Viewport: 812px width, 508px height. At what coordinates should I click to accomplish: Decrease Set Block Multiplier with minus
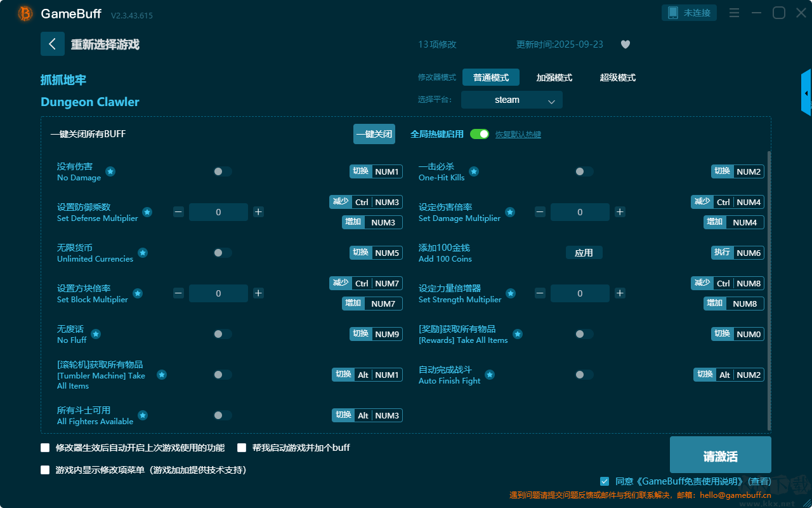point(179,293)
